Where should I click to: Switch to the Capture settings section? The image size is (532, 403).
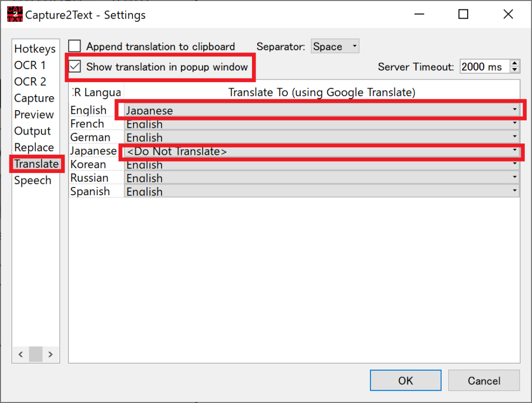click(34, 98)
